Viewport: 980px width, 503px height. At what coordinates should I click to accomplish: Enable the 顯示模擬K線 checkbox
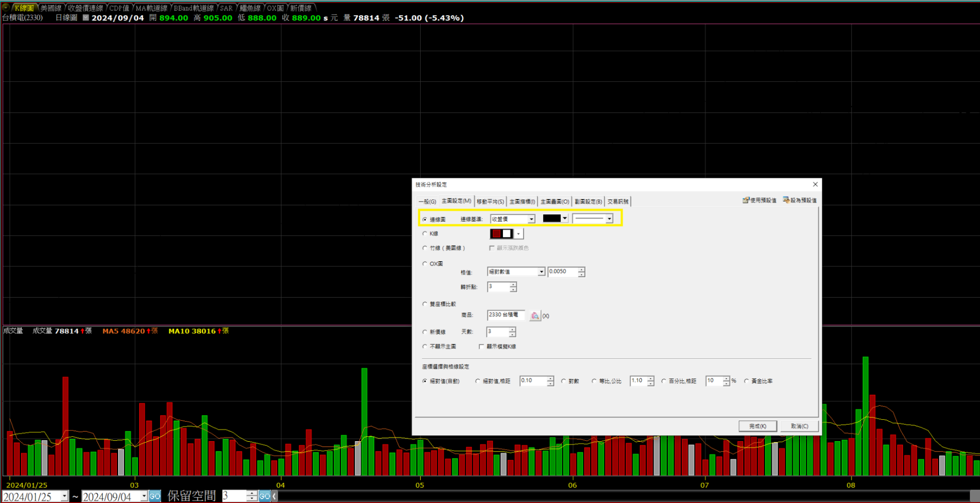click(481, 347)
